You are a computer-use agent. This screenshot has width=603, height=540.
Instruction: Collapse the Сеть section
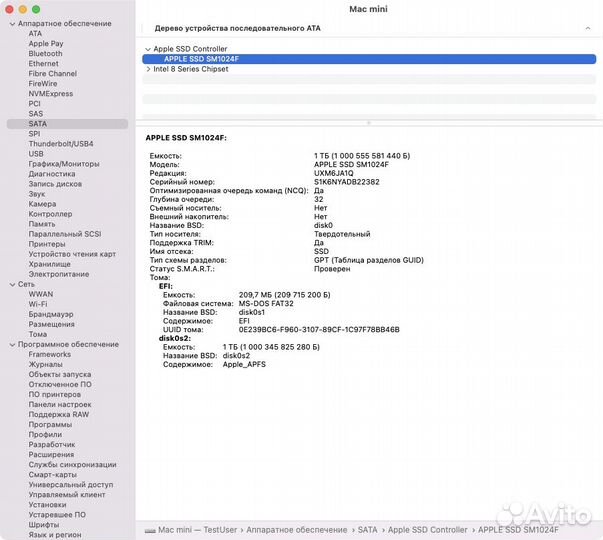click(12, 285)
